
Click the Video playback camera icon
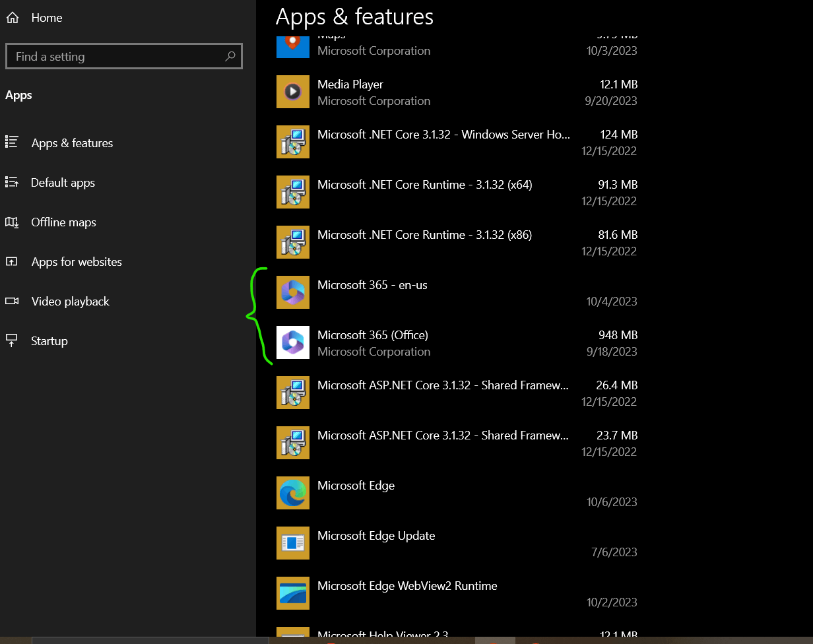point(12,301)
